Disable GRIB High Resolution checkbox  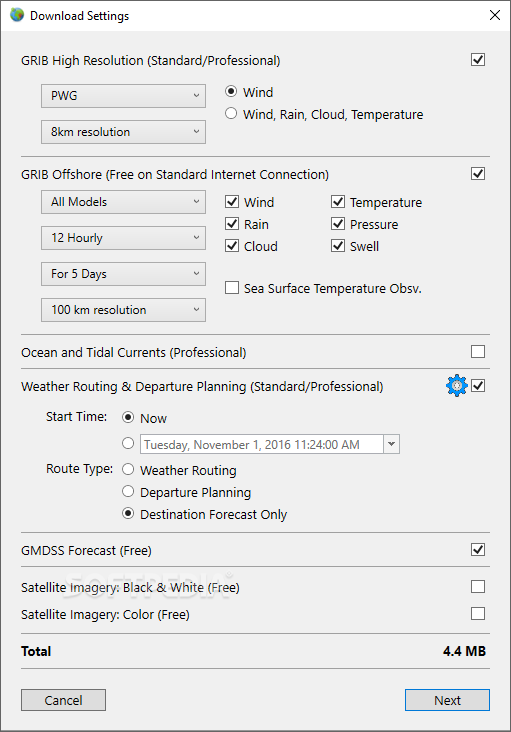point(478,60)
